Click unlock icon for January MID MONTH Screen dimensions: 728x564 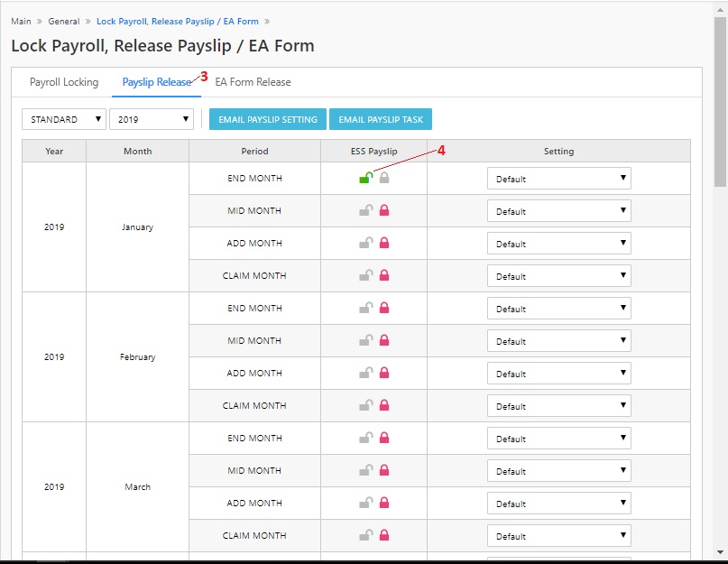point(366,210)
